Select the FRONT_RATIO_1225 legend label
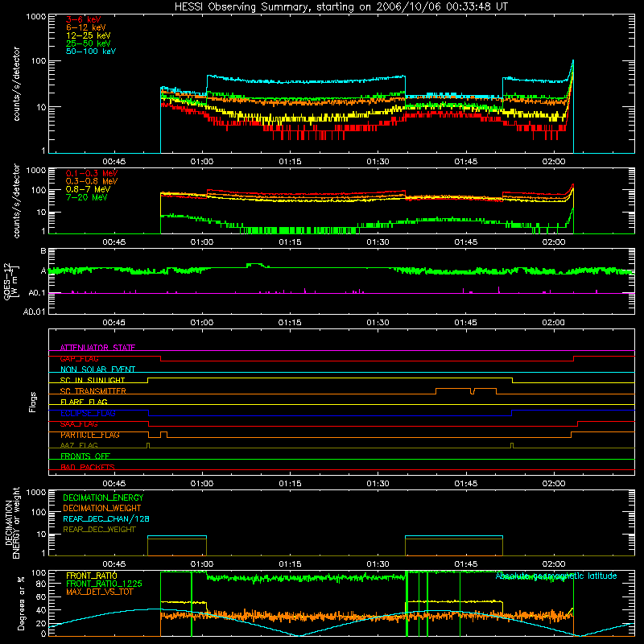Viewport: 644px width, 644px height. pos(104,584)
